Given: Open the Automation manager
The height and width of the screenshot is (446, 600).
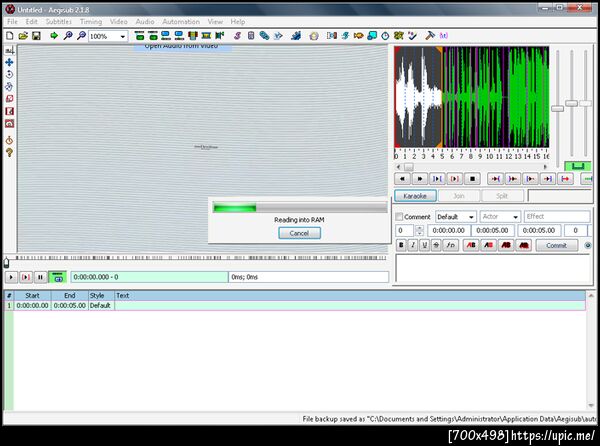Looking at the screenshot, I should [295, 36].
